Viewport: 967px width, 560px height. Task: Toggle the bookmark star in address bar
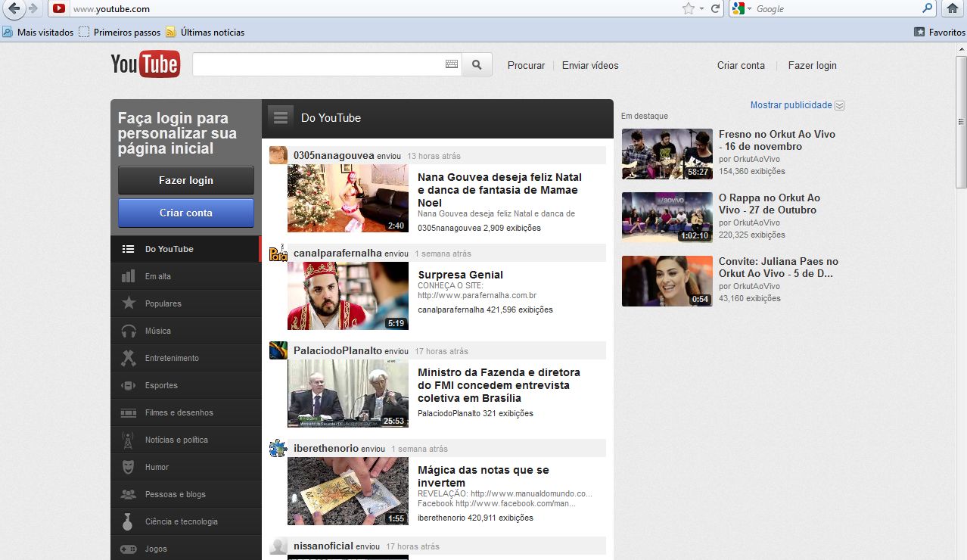click(688, 8)
